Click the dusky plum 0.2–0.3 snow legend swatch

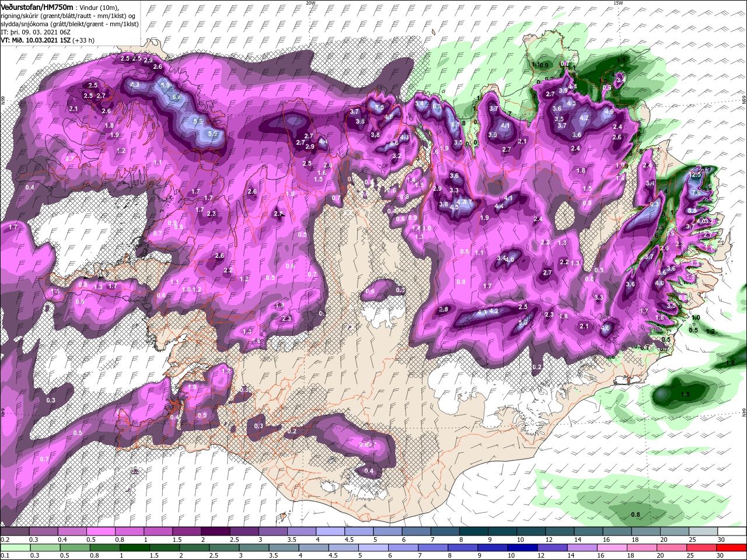coord(15,531)
